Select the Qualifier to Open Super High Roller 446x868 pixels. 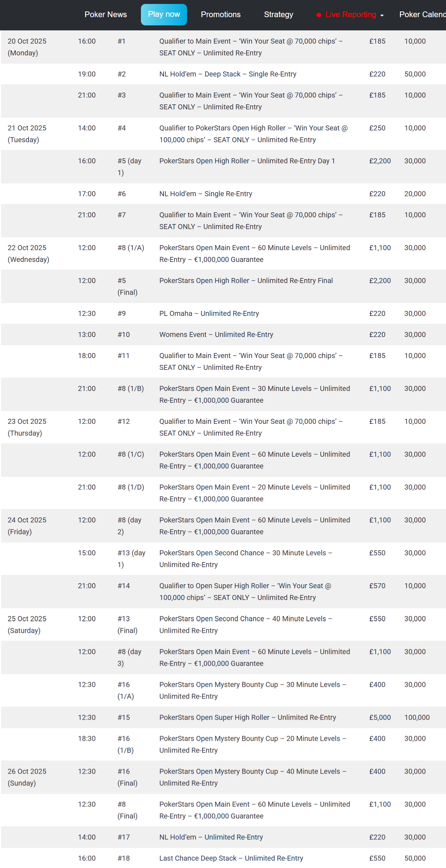[x=245, y=591]
